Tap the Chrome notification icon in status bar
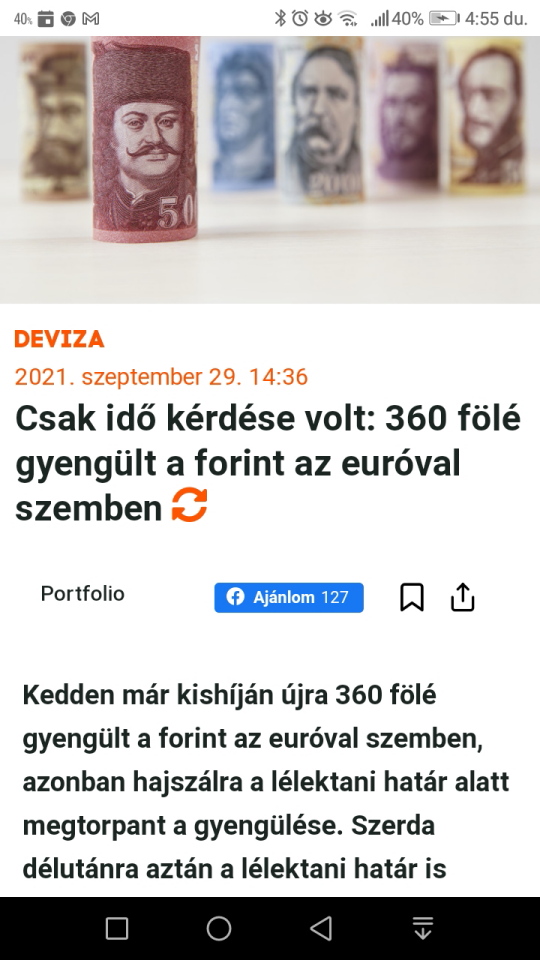 [x=68, y=19]
